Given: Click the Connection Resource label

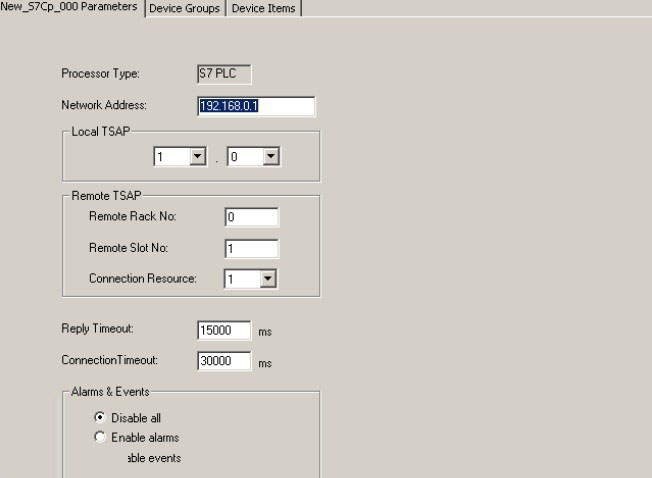Looking at the screenshot, I should point(143,278).
